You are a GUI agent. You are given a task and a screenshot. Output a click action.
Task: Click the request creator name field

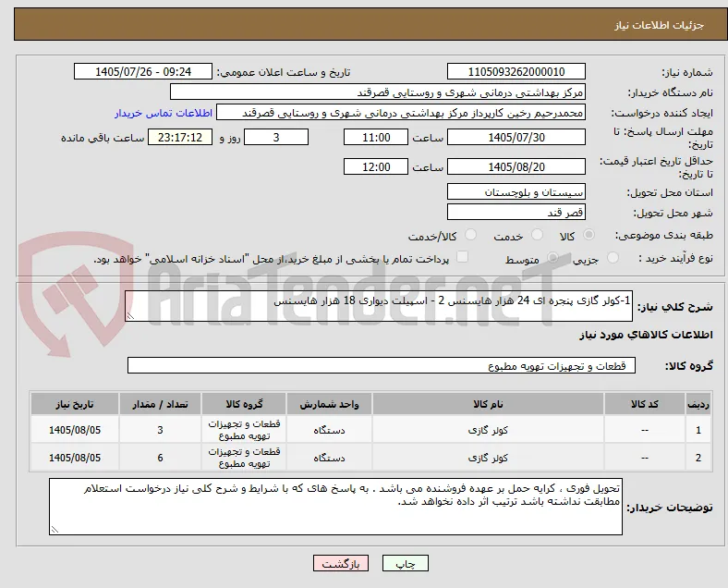coord(401,113)
